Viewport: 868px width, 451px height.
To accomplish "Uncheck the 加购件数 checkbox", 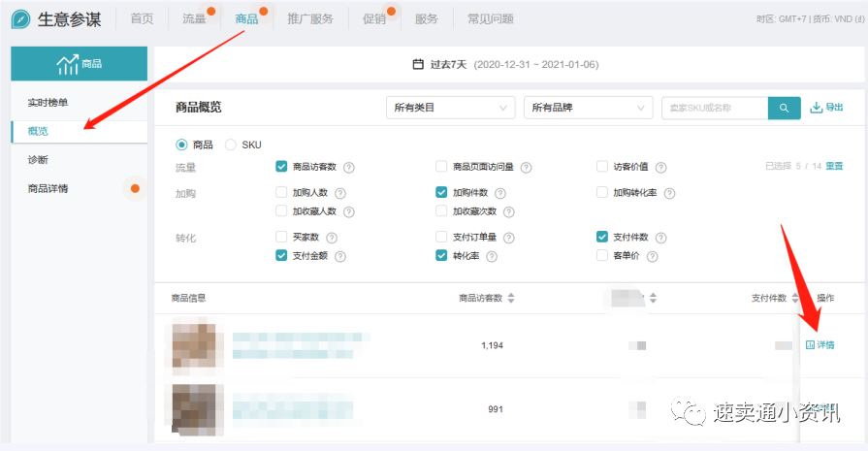I will pos(441,193).
